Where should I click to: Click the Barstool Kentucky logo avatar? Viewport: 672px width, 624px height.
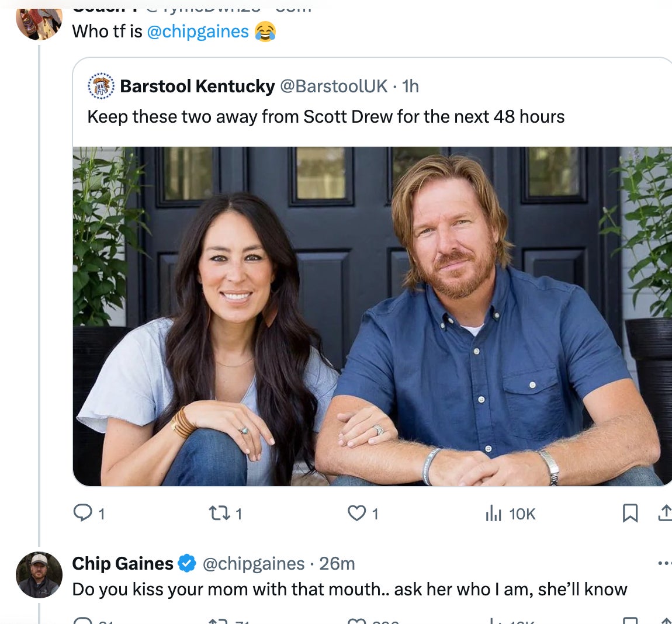point(101,86)
